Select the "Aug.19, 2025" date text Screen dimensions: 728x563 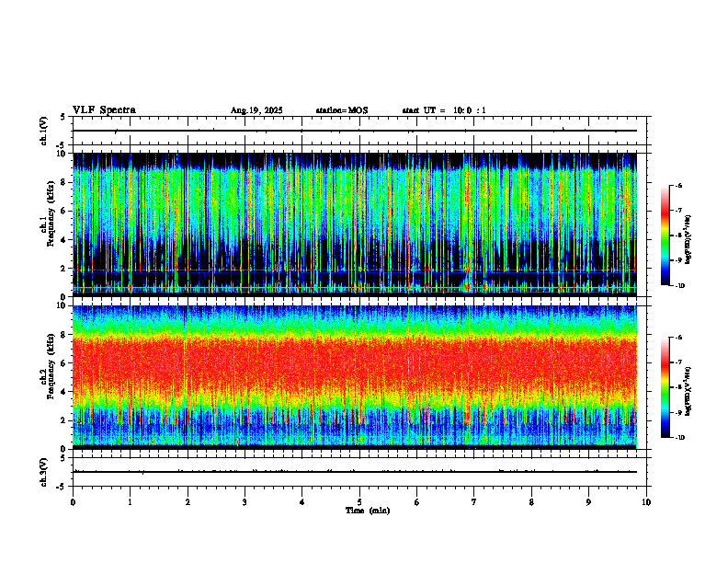(x=256, y=110)
